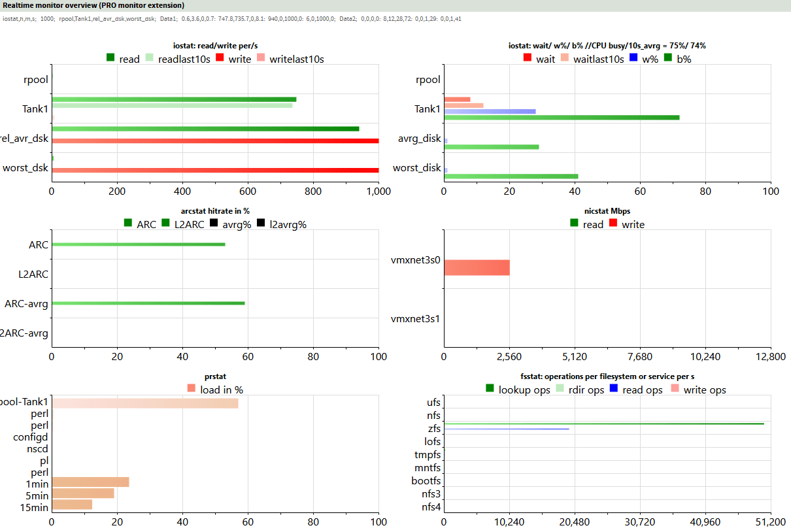Click the pool-Tank1 load bar in prstat
791x532 pixels.
[145, 403]
